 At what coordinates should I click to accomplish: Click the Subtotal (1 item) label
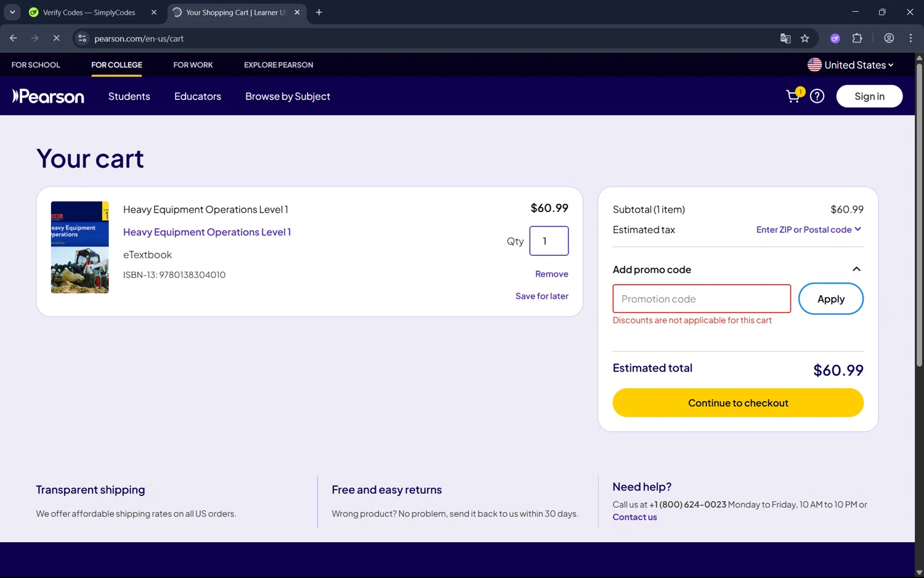[649, 210]
